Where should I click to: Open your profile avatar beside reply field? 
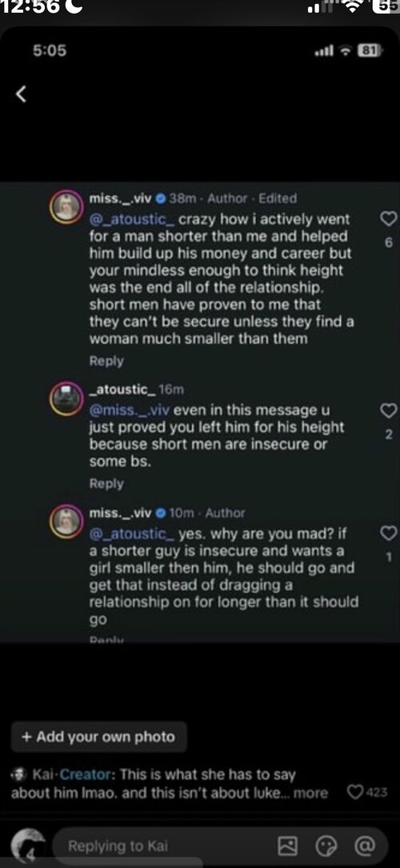point(28,844)
